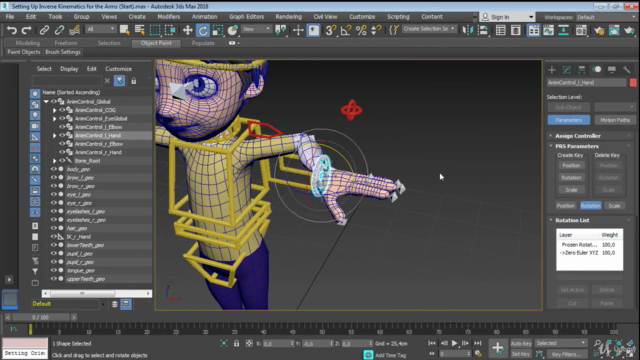Image resolution: width=640 pixels, height=360 pixels.
Task: Select the Link tool icon
Action: [x=44, y=30]
